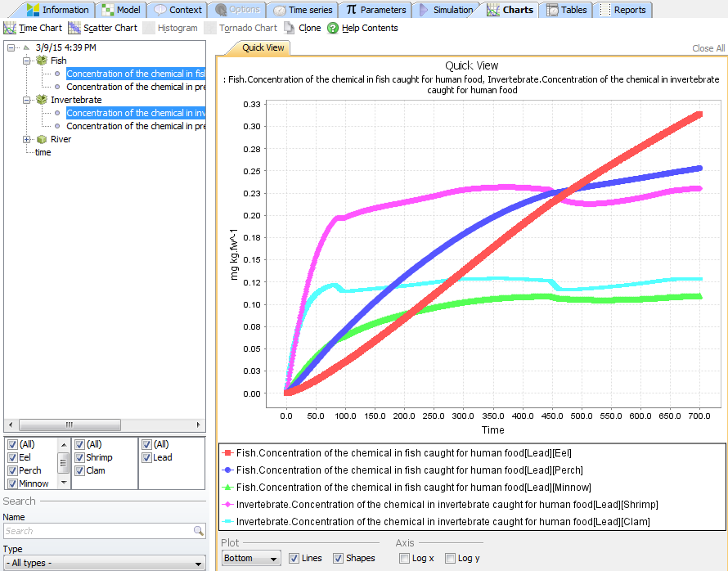Click the Clone chart icon
The width and height of the screenshot is (728, 571).
tap(290, 28)
